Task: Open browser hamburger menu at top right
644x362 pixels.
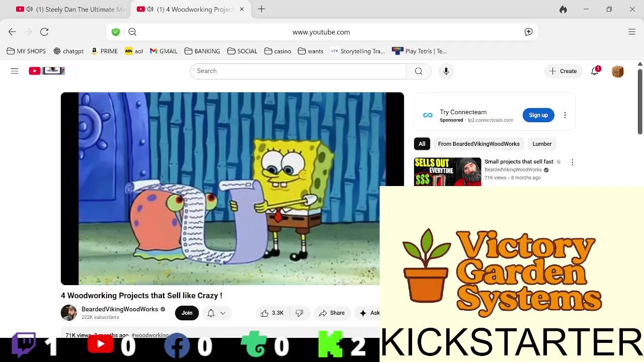Action: (x=632, y=32)
